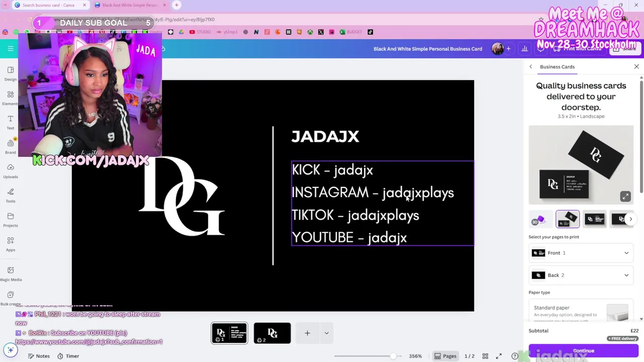The height and width of the screenshot is (362, 644).
Task: Select page 1 thumbnail in page strip
Action: tap(229, 333)
